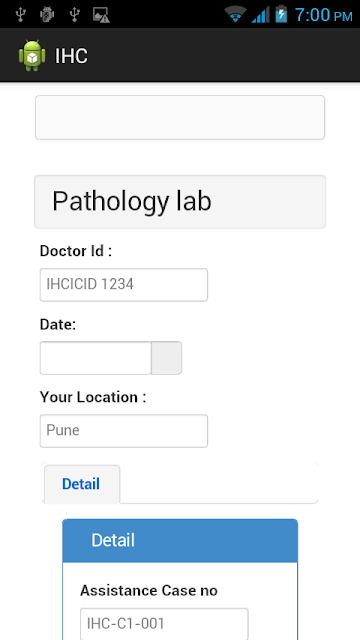Tap the first USB status icon
Image resolution: width=360 pixels, height=640 pixels.
click(20, 15)
